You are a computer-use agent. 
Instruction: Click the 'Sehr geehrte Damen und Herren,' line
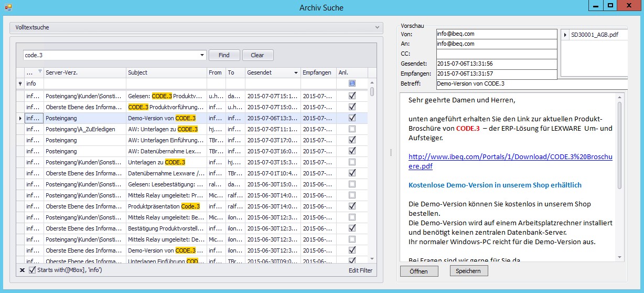[x=461, y=100]
